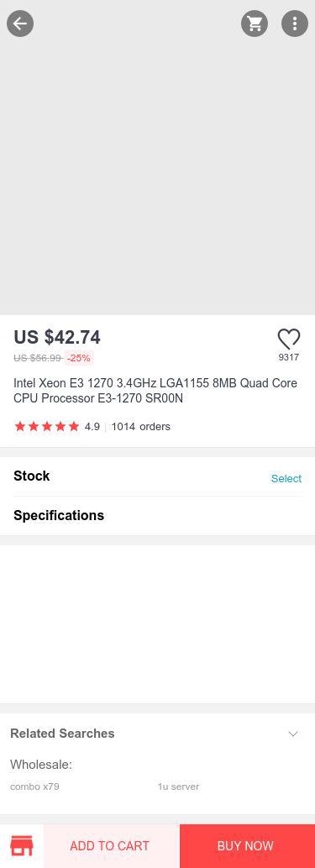The width and height of the screenshot is (315, 868).
Task: Click BUY NOW button
Action: (x=245, y=846)
